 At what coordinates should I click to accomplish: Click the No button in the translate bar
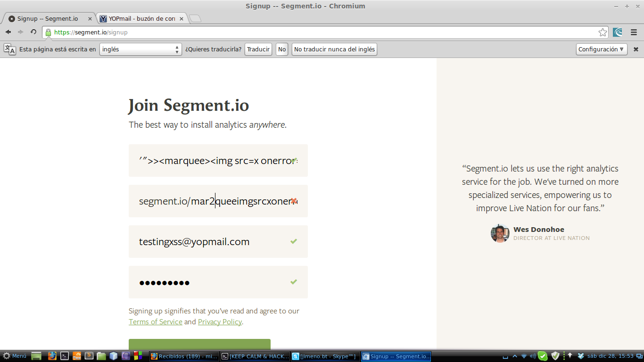point(282,49)
